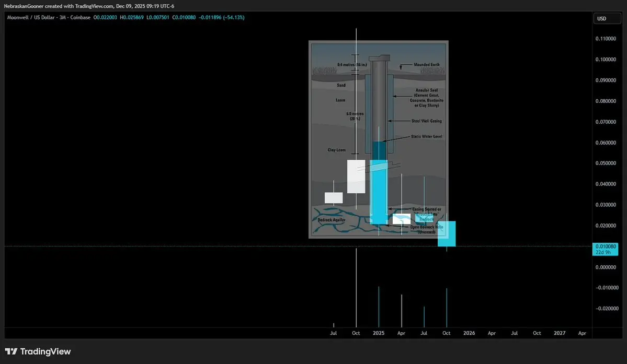The height and width of the screenshot is (364, 627).
Task: Select the small white candle at Jul 2024
Action: point(334,198)
